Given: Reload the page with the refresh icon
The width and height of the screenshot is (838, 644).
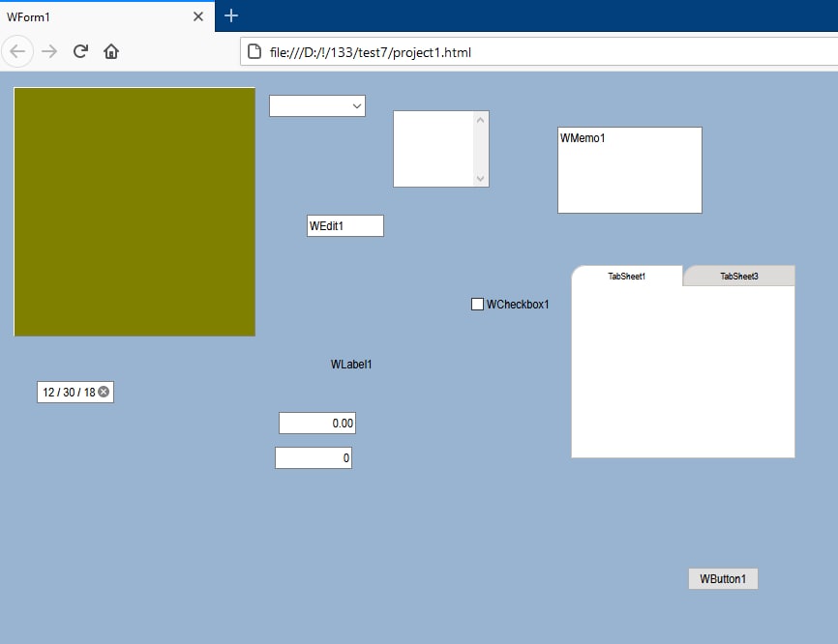Looking at the screenshot, I should tap(80, 51).
